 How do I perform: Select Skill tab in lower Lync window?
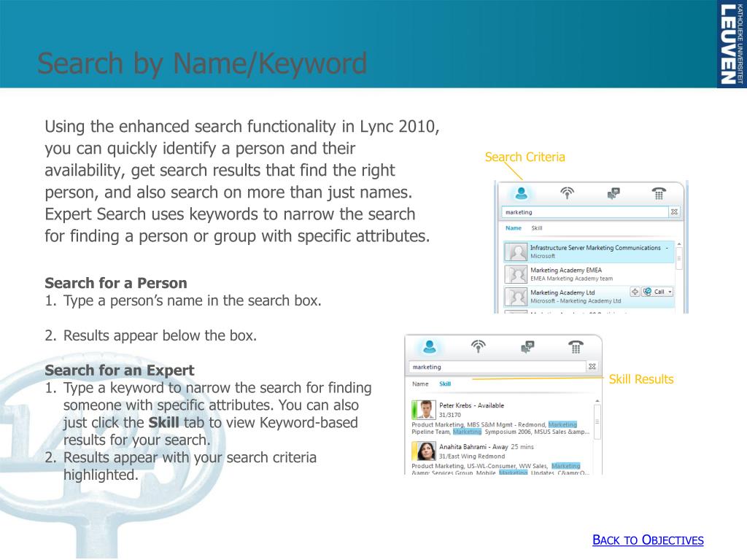tap(445, 384)
